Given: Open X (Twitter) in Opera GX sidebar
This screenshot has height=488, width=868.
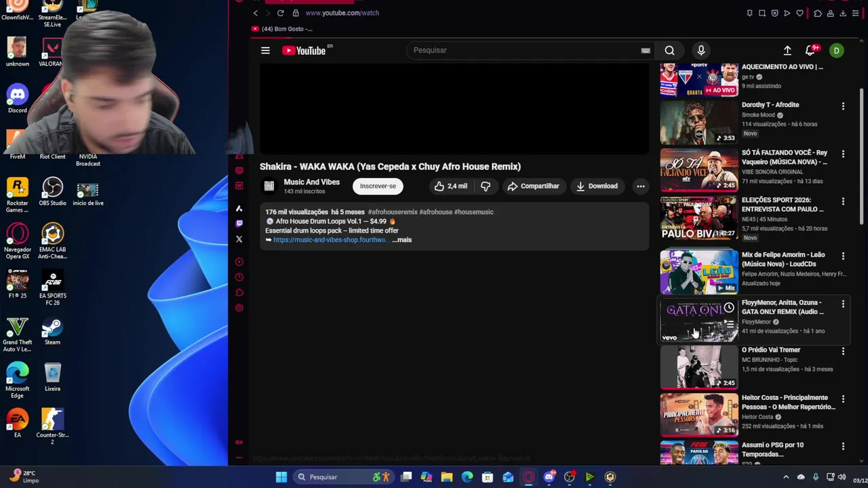Looking at the screenshot, I should [x=239, y=239].
